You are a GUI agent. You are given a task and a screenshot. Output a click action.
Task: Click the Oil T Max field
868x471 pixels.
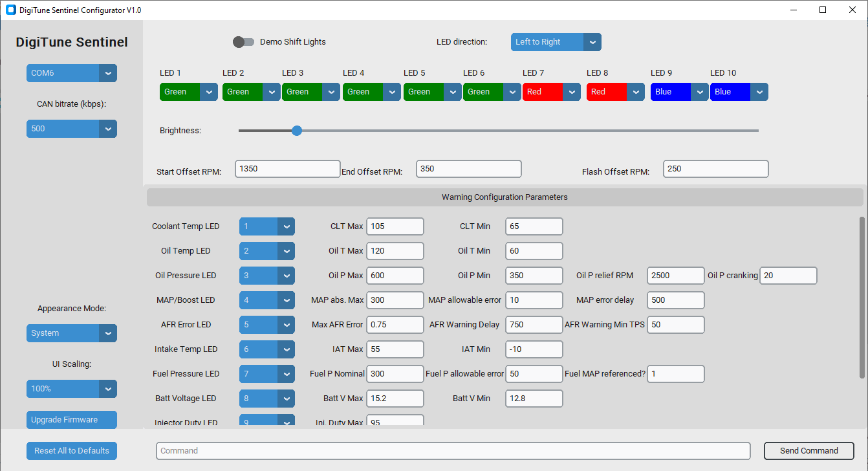click(395, 251)
